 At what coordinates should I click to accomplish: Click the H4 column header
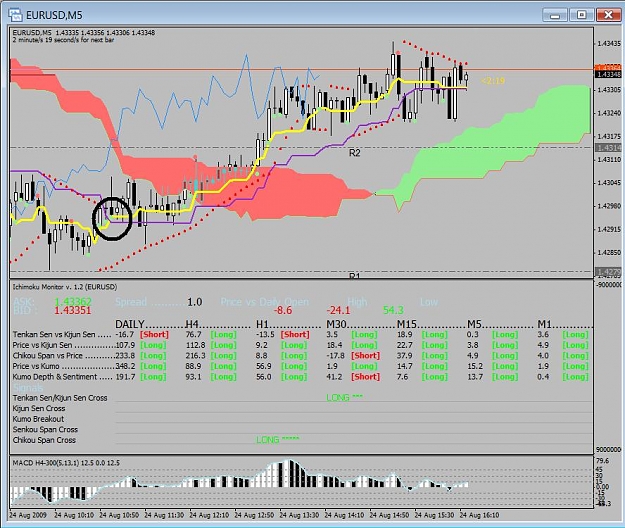[x=192, y=324]
